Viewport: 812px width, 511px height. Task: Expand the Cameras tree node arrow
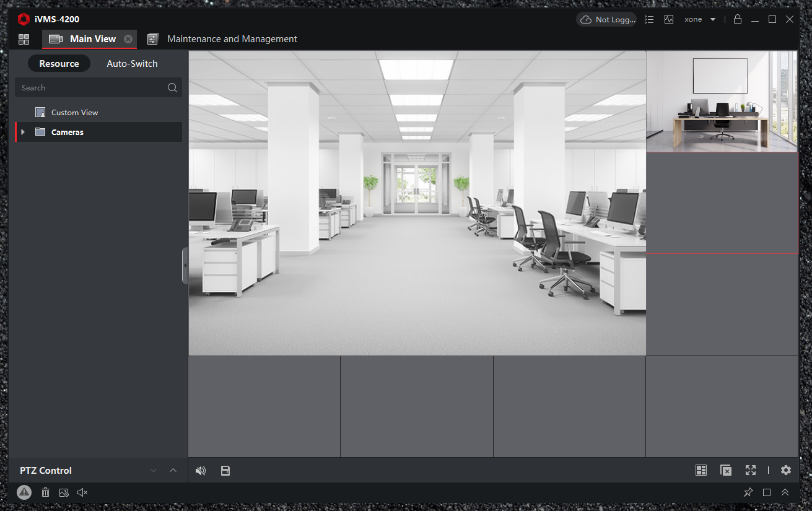(x=23, y=132)
